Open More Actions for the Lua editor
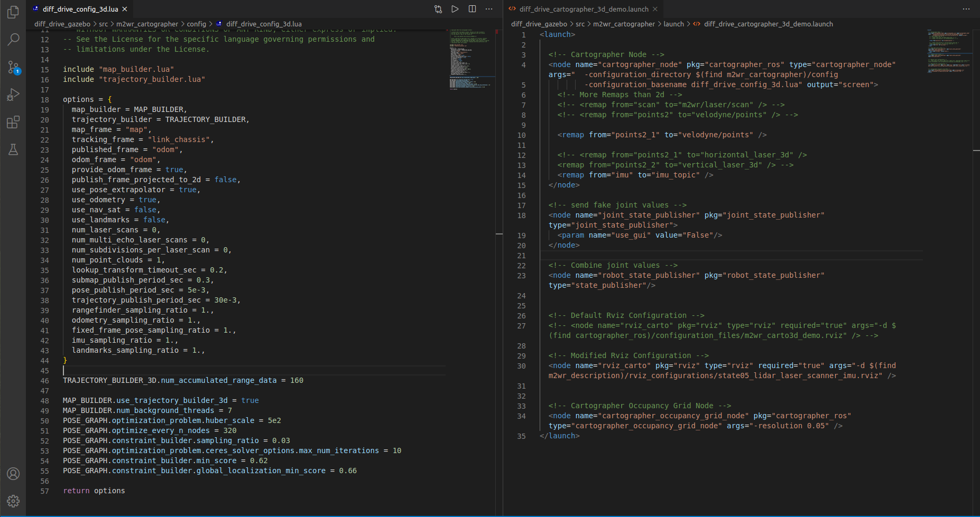 coord(488,8)
